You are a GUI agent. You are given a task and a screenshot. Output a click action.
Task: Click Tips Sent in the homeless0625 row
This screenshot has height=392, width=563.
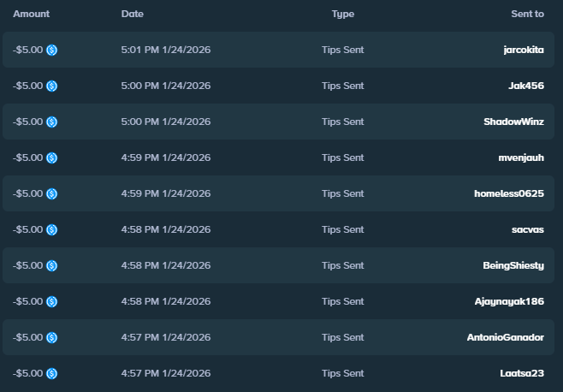tap(343, 193)
